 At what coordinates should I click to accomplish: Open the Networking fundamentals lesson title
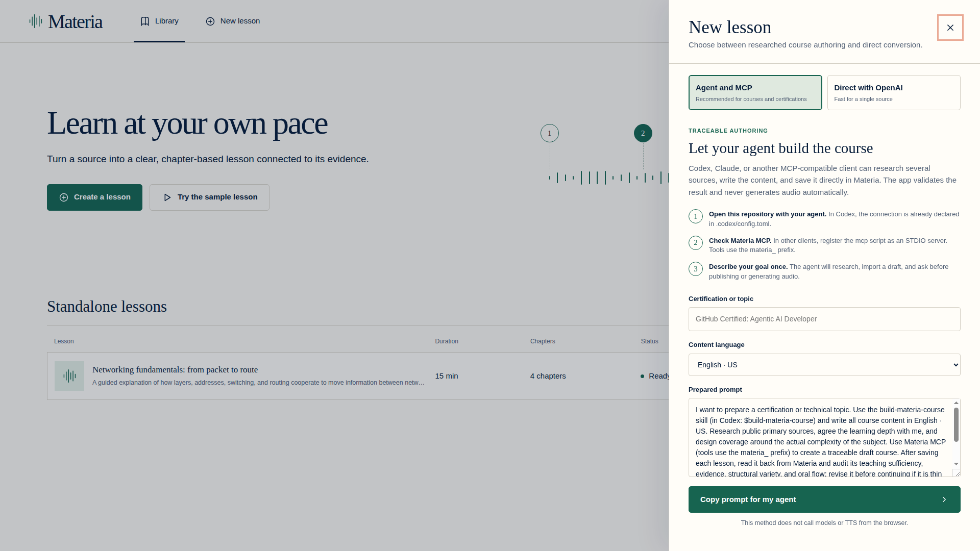(x=175, y=370)
